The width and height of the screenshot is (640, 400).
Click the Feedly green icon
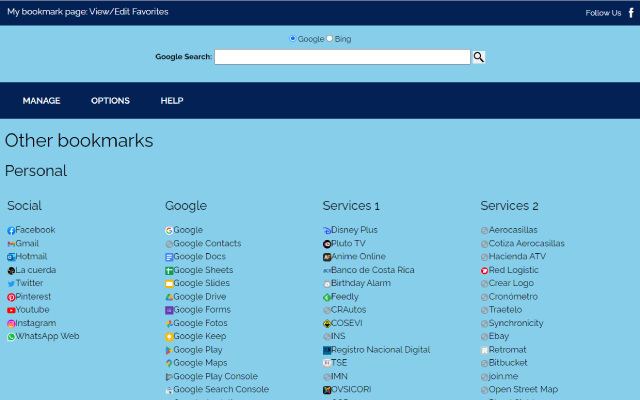[327, 297]
